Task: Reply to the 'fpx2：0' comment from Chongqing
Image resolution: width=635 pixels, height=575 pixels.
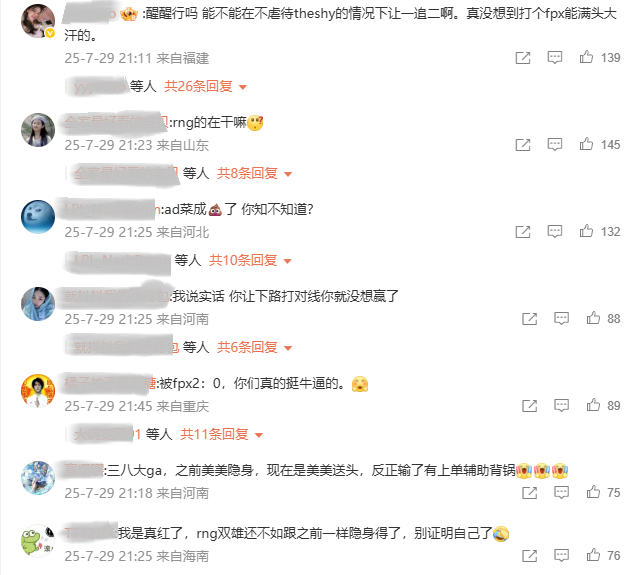Action: click(561, 405)
